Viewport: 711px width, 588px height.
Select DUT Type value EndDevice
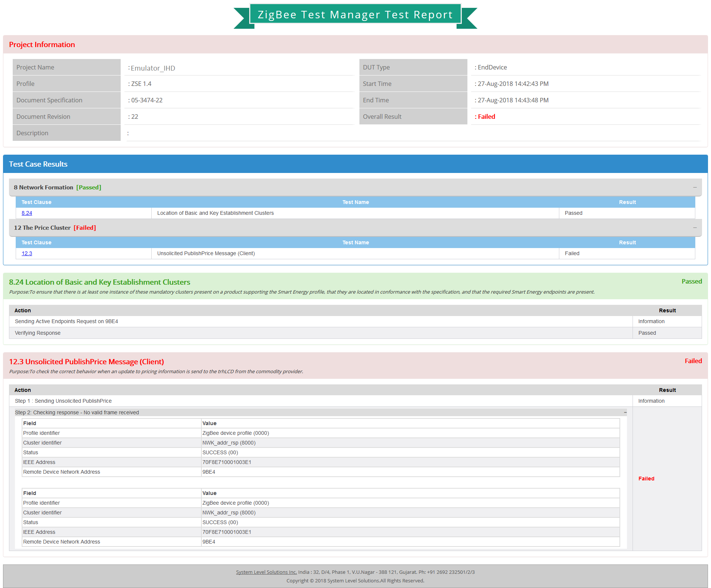coord(492,67)
